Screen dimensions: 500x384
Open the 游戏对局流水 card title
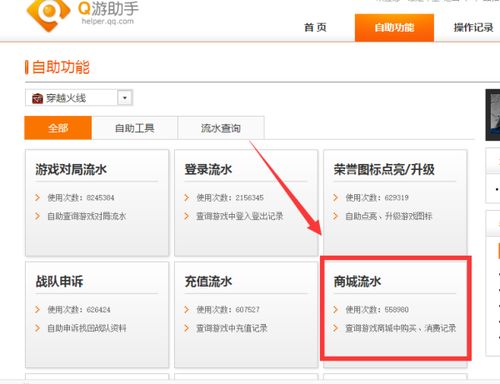(71, 169)
